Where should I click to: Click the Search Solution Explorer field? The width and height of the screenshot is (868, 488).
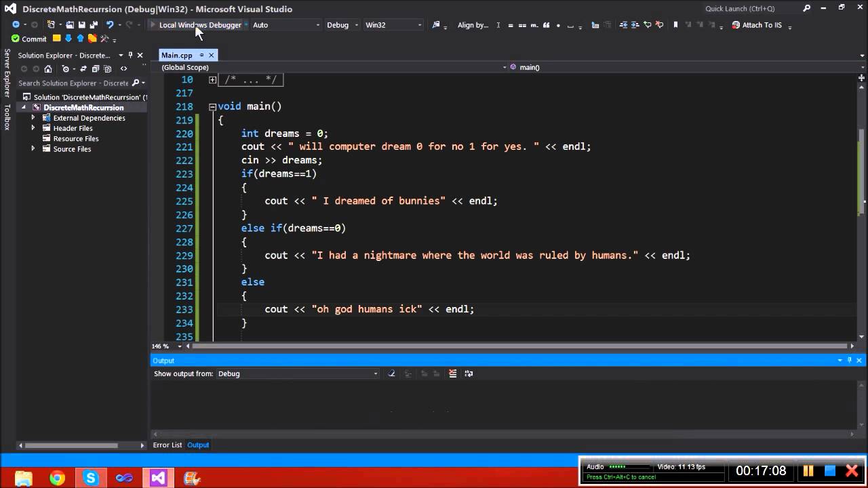[73, 83]
